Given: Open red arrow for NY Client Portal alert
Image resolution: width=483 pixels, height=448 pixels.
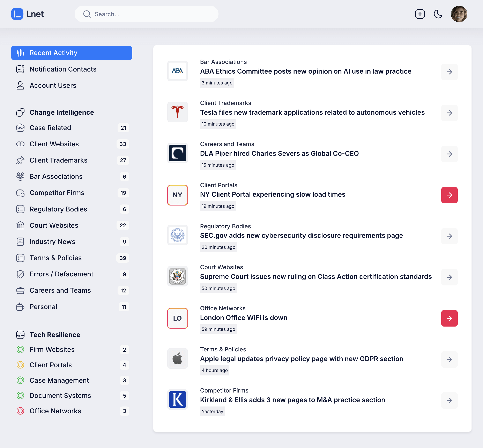Looking at the screenshot, I should pos(449,195).
